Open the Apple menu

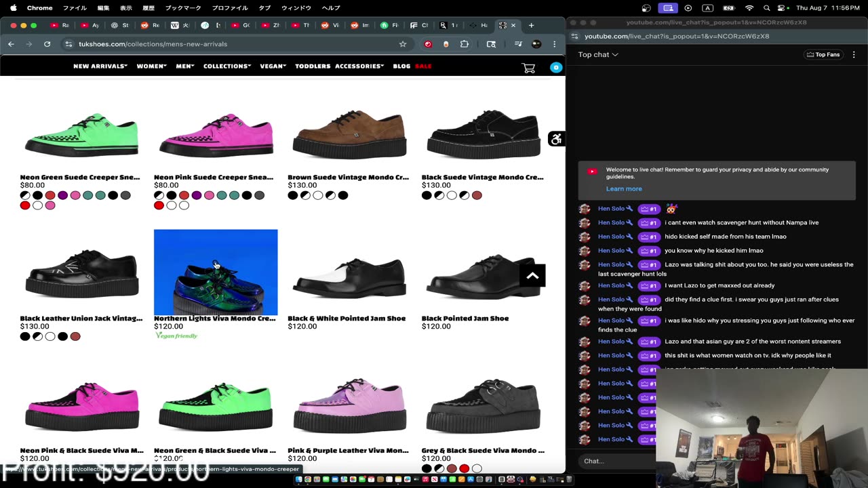point(13,8)
